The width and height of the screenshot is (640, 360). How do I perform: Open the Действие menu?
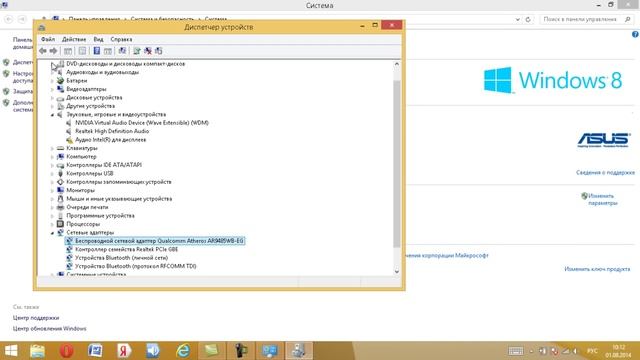pyautogui.click(x=74, y=39)
